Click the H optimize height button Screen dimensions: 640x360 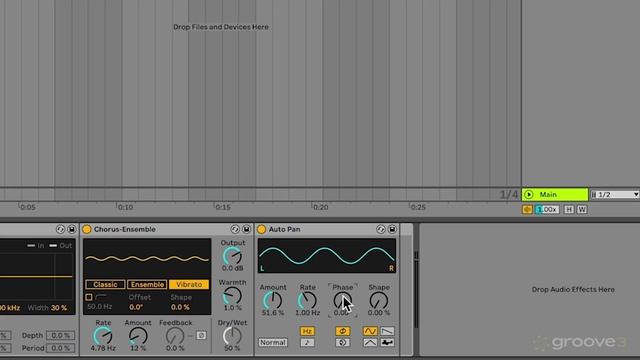[569, 209]
